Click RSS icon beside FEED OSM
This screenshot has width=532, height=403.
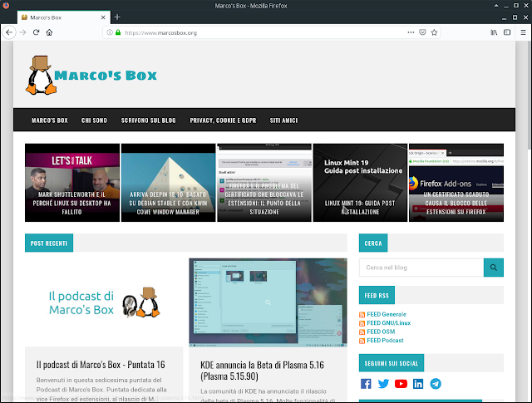coord(362,332)
